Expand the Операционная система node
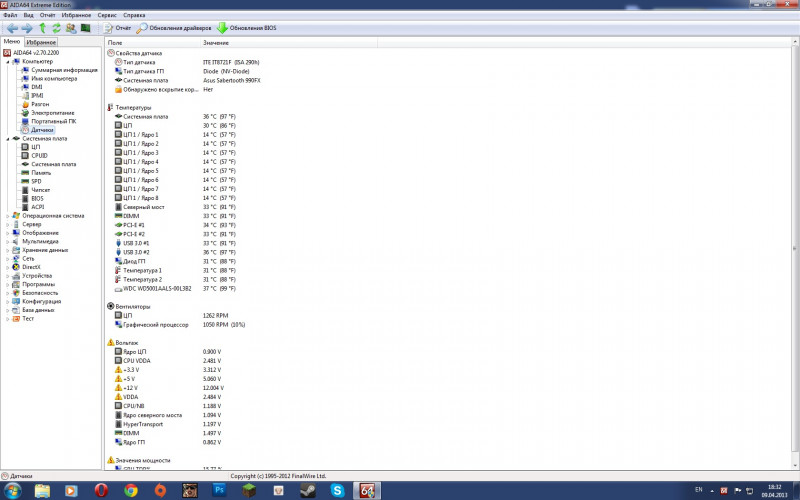This screenshot has height=500, width=800. tap(8, 216)
